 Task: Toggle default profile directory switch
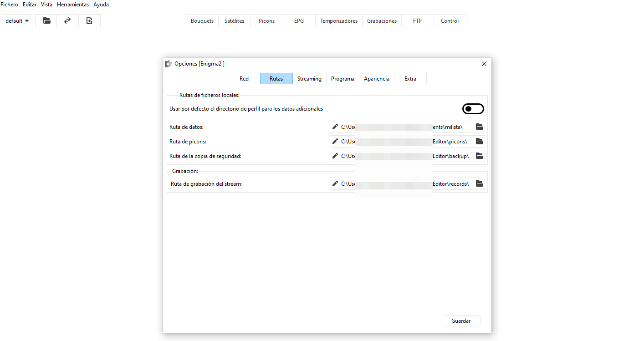click(x=473, y=109)
